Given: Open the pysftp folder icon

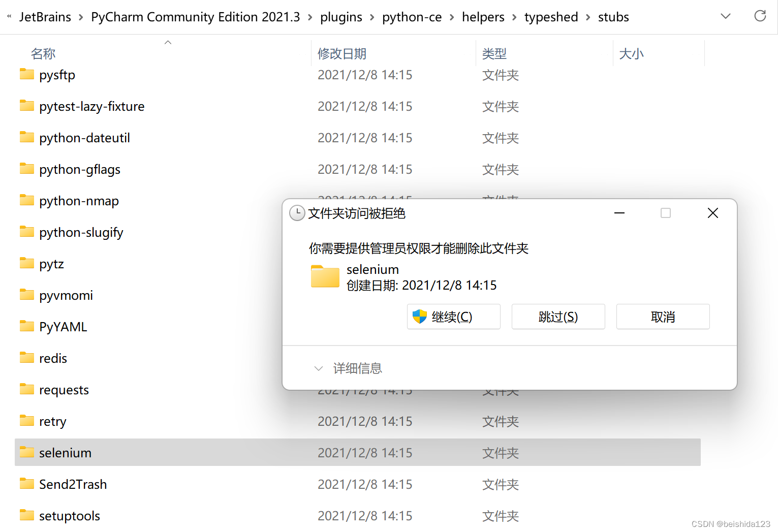Looking at the screenshot, I should click(x=26, y=74).
